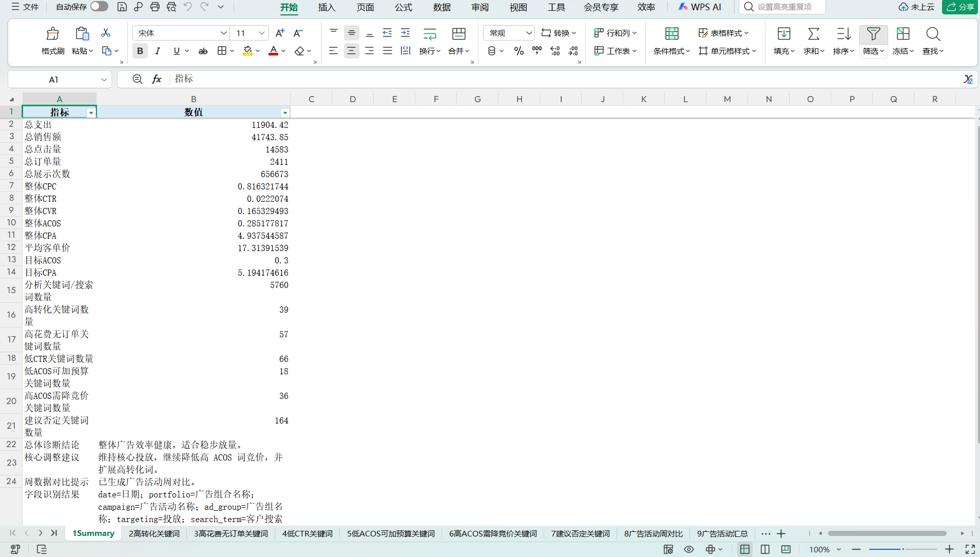
Task: Click the search box 设置高亮重复项
Action: pyautogui.click(x=783, y=7)
